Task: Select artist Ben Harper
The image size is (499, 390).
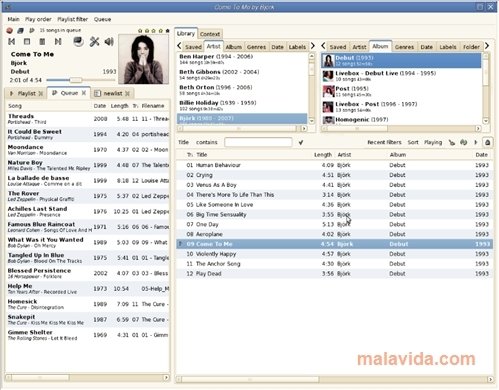Action: (242, 59)
